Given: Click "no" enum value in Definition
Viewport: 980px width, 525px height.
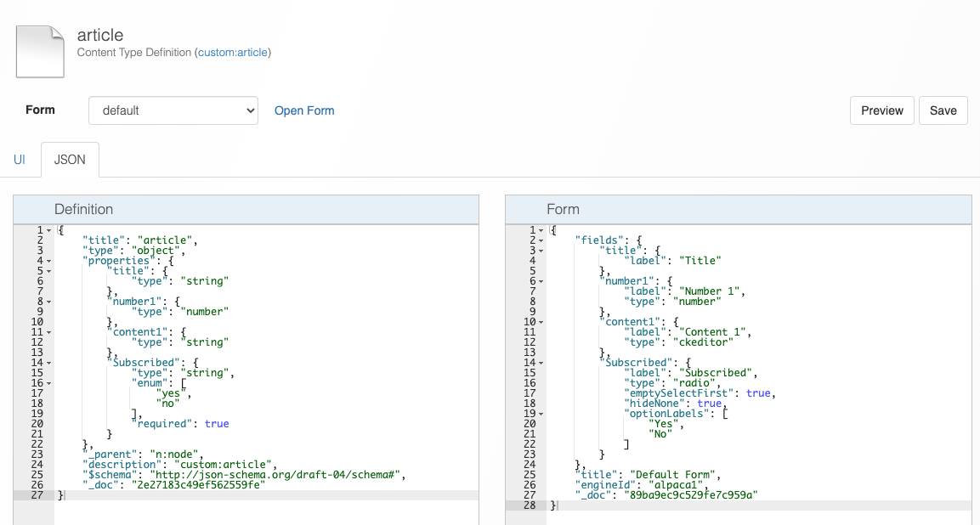Looking at the screenshot, I should point(167,404).
